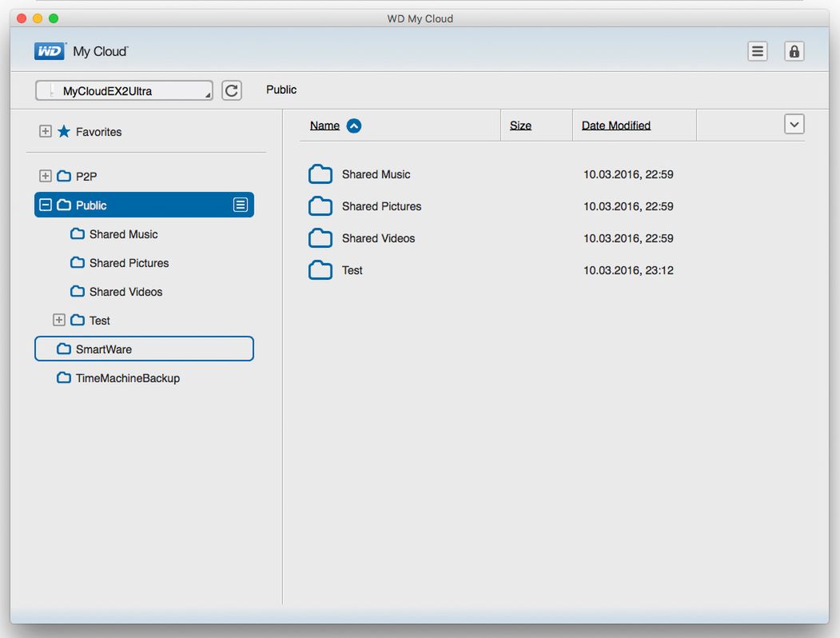Click the Shared Pictures folder icon in list
Viewport: 840px width, 638px height.
[x=320, y=206]
